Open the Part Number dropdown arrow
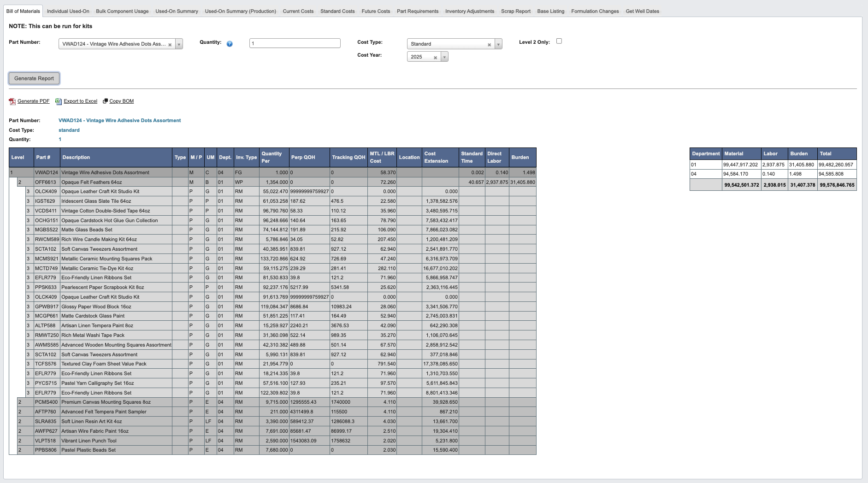 tap(179, 44)
